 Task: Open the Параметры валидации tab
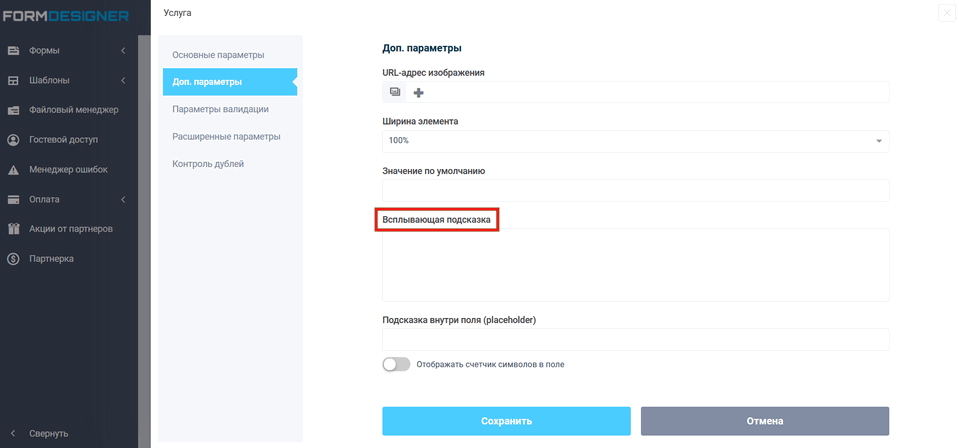point(220,109)
